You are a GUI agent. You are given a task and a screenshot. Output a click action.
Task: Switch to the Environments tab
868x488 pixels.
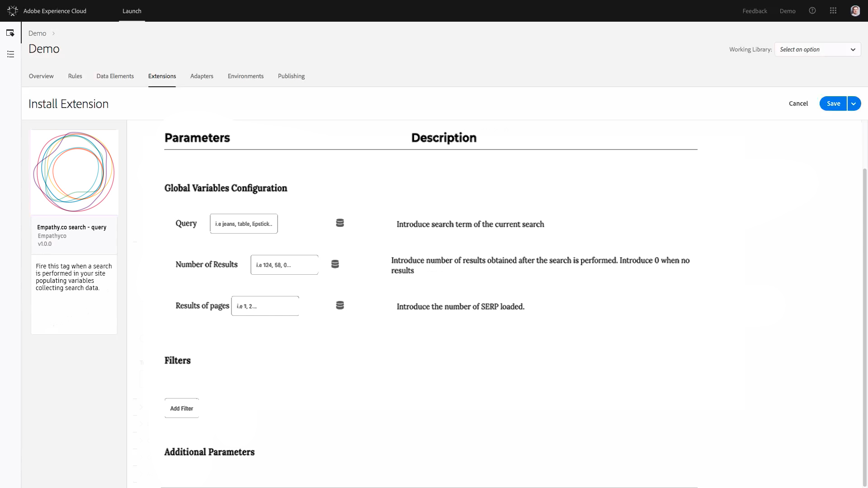pyautogui.click(x=245, y=76)
